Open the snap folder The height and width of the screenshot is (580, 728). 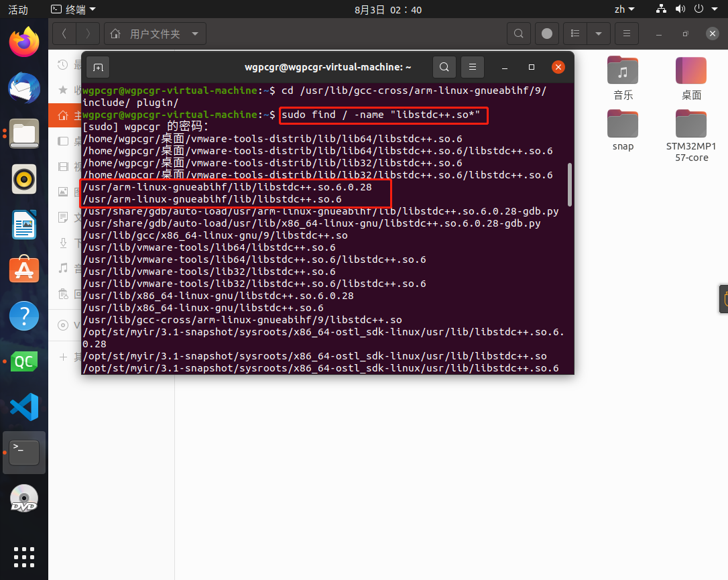(x=623, y=130)
